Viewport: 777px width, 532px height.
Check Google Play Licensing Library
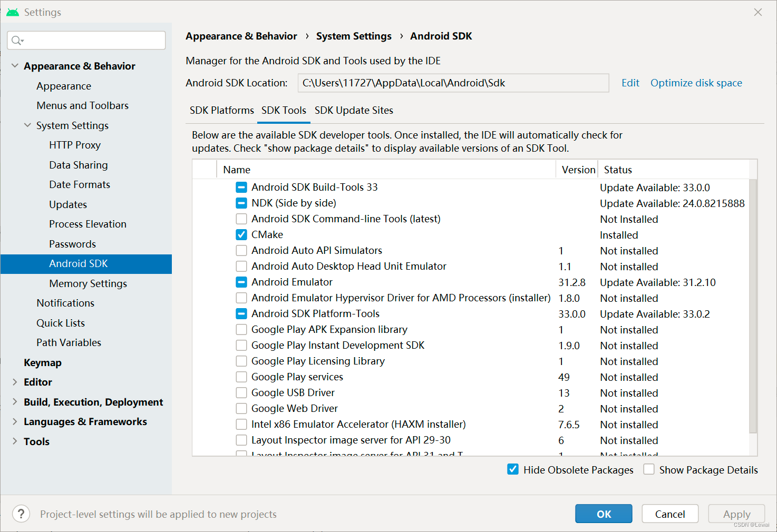(x=241, y=361)
